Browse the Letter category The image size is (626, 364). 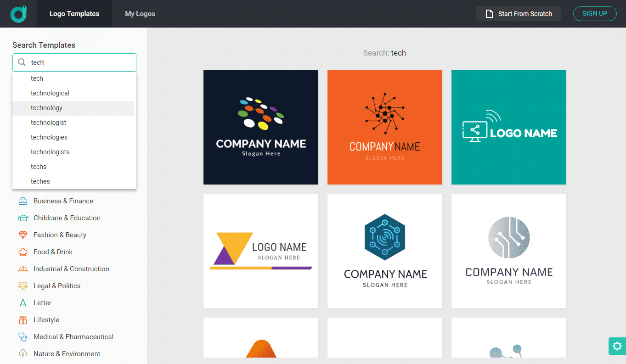[42, 303]
